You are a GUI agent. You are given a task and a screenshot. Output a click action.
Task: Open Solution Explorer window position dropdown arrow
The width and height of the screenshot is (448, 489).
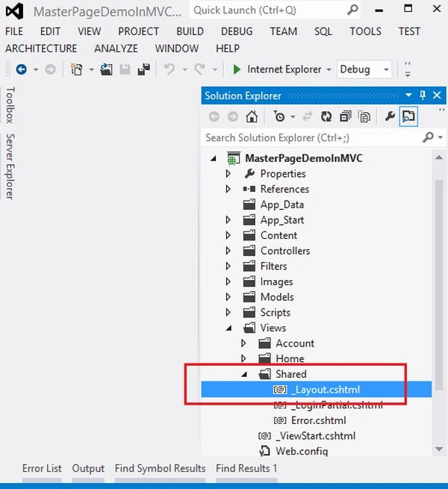408,95
